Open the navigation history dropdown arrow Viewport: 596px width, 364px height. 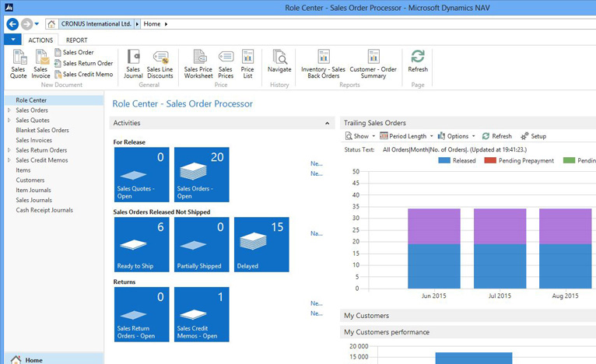[37, 24]
